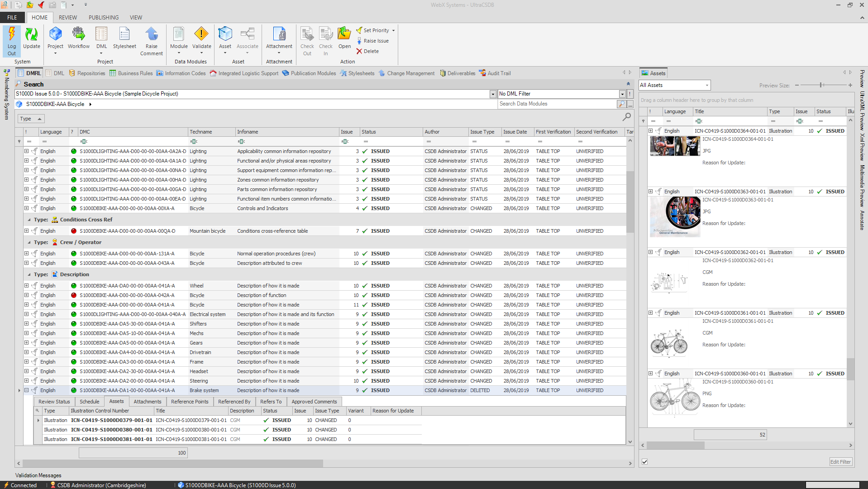Click the Module document icon
Viewport: 868px width, 489px height.
click(x=179, y=34)
